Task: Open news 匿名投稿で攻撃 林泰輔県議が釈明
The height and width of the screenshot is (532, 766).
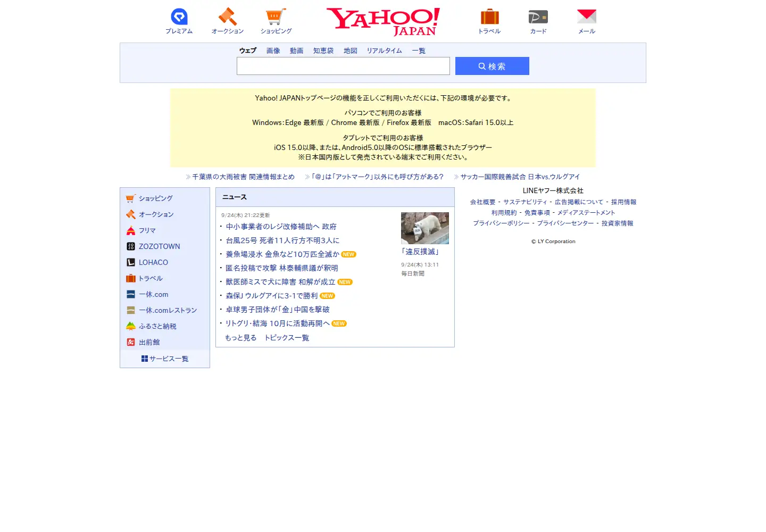Action: (282, 268)
